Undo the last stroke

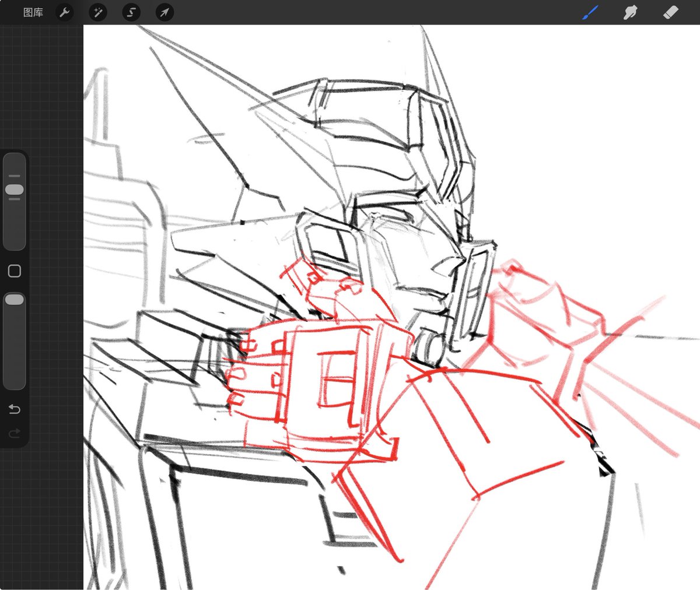pyautogui.click(x=15, y=409)
